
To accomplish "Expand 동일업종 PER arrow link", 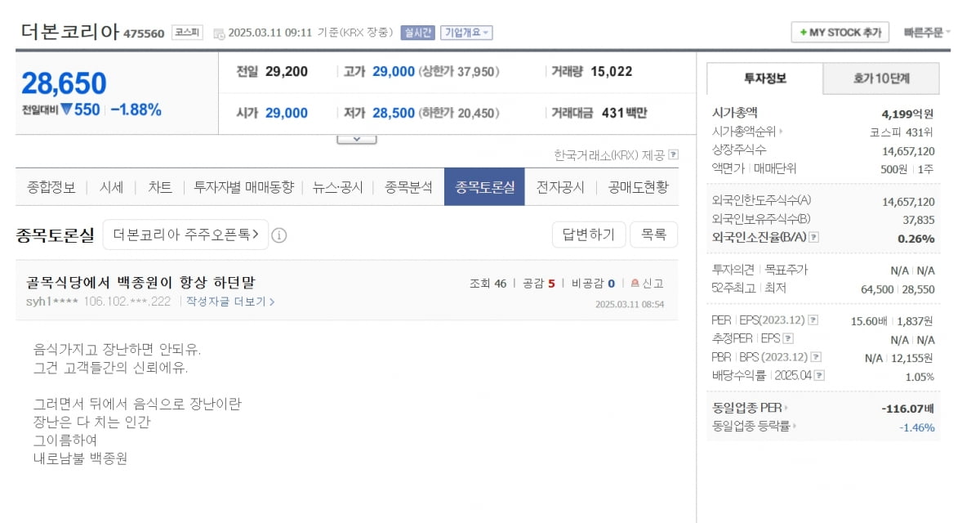I will pyautogui.click(x=751, y=407).
